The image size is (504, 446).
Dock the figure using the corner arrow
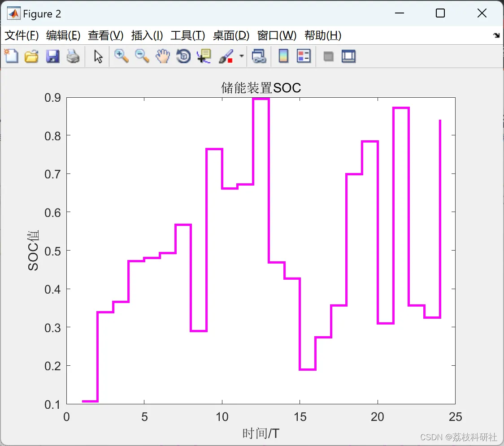[496, 35]
